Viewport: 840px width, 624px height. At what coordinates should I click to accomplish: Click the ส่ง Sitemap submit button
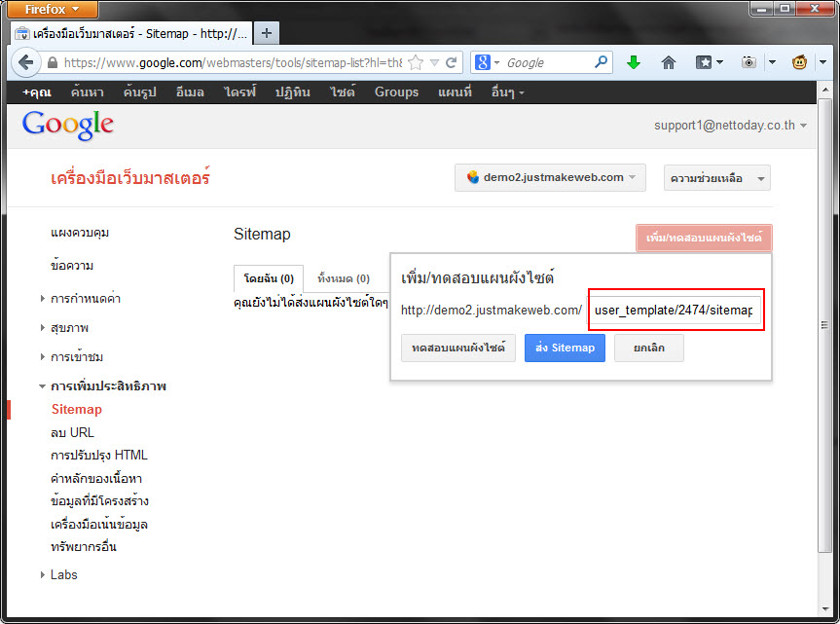click(x=565, y=349)
